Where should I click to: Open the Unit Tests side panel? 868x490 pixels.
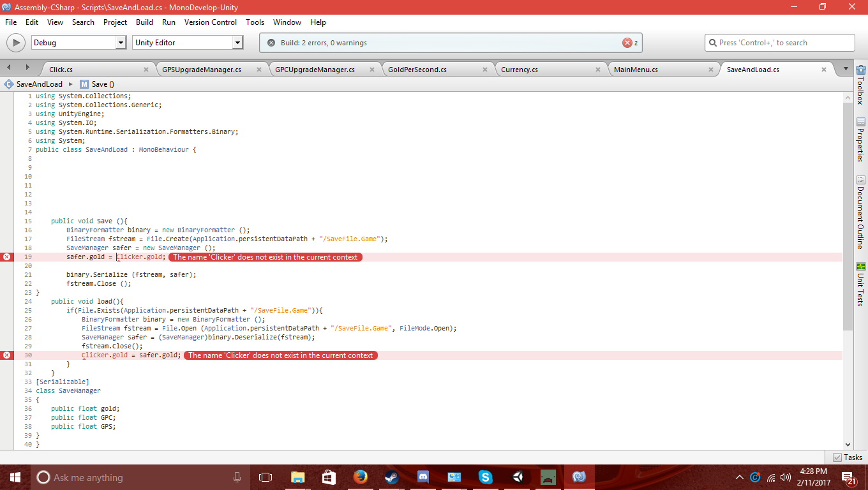pos(861,284)
